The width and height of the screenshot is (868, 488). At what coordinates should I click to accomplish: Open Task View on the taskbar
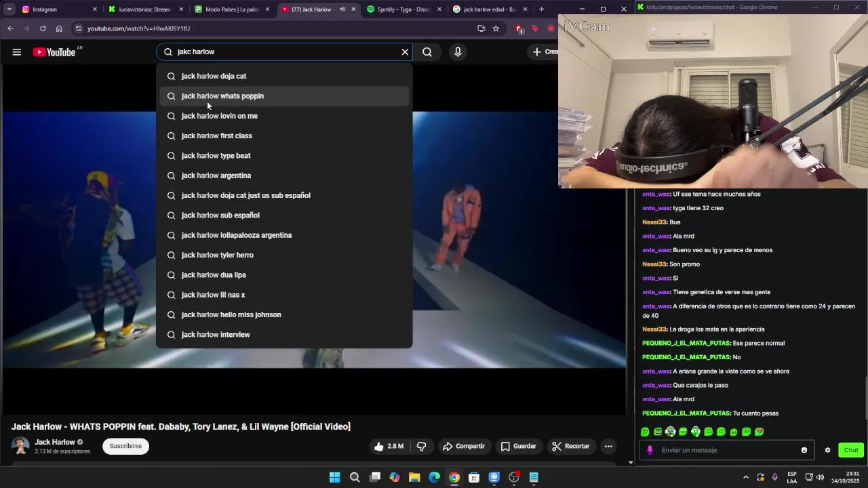click(x=375, y=477)
